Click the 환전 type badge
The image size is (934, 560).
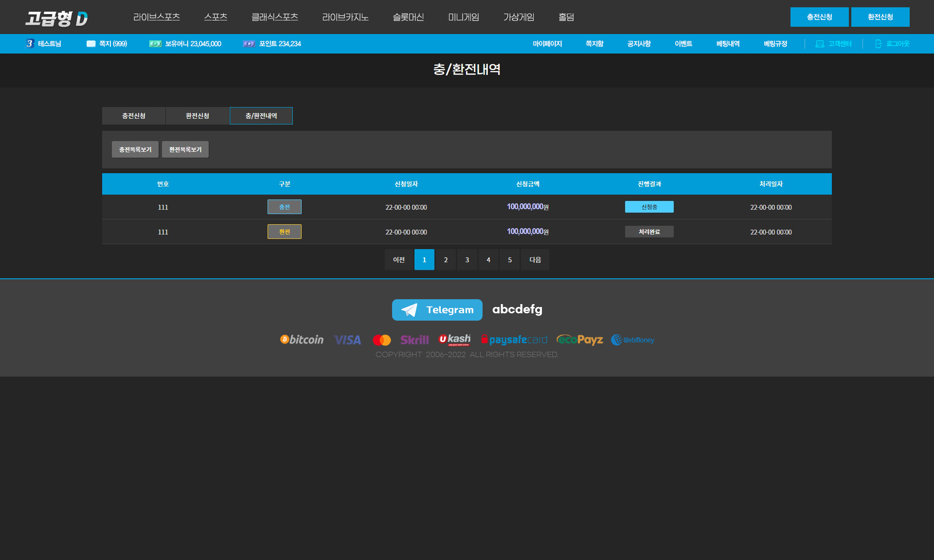tap(285, 232)
